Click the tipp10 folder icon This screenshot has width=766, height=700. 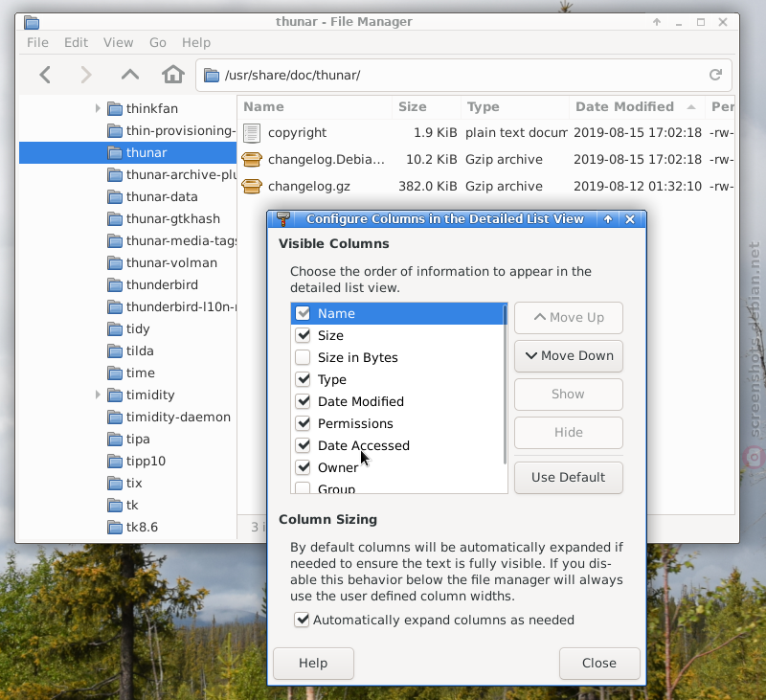click(115, 462)
